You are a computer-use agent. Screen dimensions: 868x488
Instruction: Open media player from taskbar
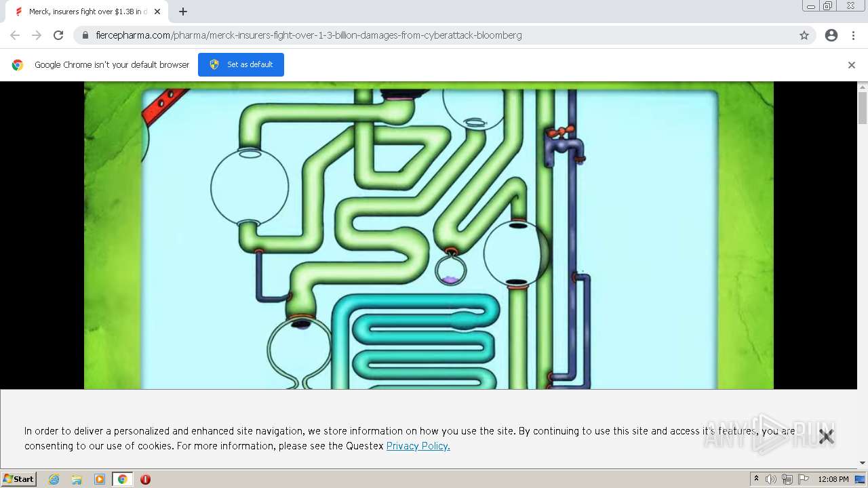[x=100, y=479]
